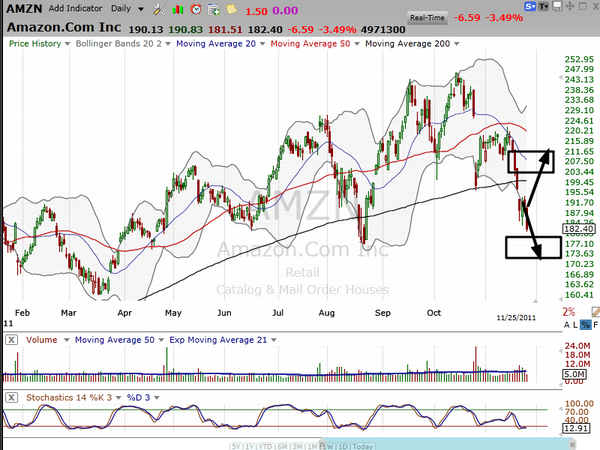The width and height of the screenshot is (600, 450).
Task: Click the blue S dropdown icon
Action: tap(530, 6)
